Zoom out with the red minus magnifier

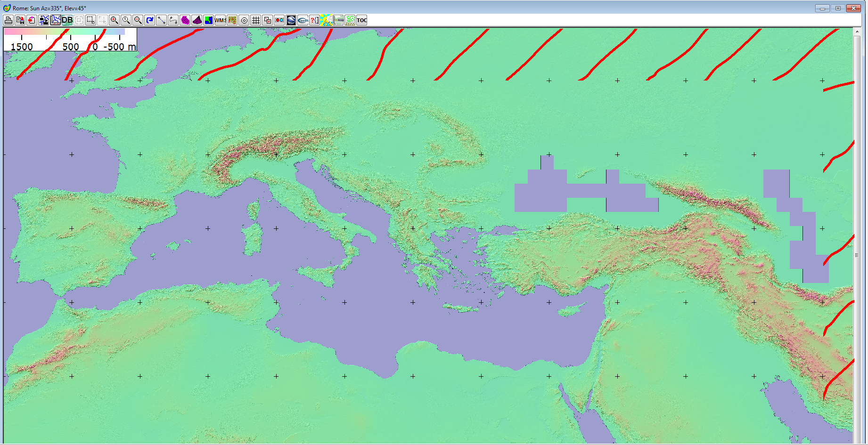tap(138, 20)
